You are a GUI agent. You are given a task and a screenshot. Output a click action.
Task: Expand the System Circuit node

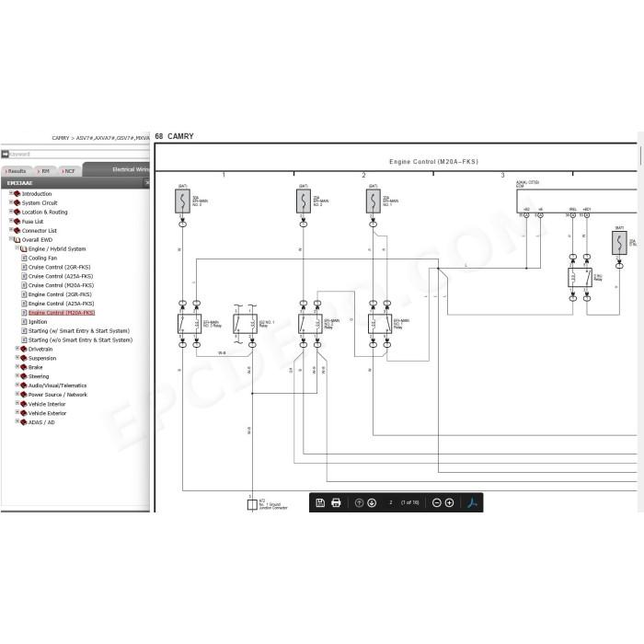click(x=11, y=202)
